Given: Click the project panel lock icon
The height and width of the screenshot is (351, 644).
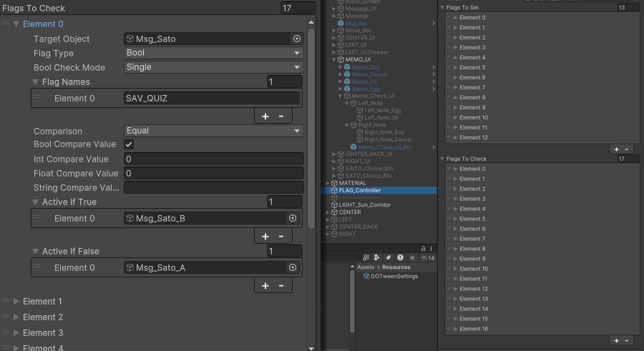Looking at the screenshot, I should pos(423,247).
